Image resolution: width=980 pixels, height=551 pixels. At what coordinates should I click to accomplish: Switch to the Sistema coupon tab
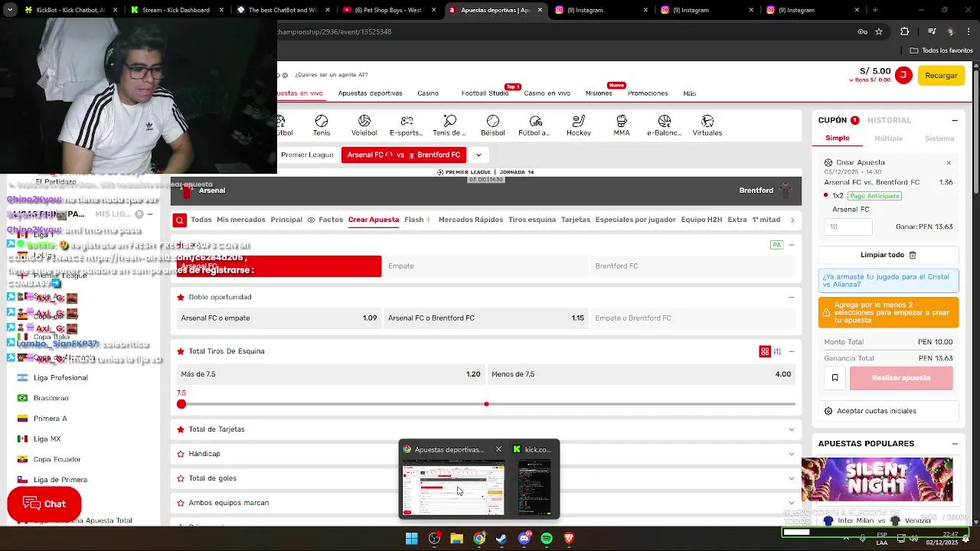[939, 139]
